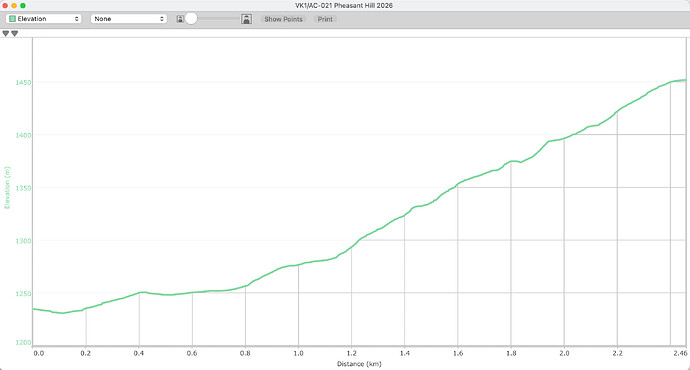Click the second gray triangle marker
This screenshot has height=370, width=690.
(x=15, y=33)
